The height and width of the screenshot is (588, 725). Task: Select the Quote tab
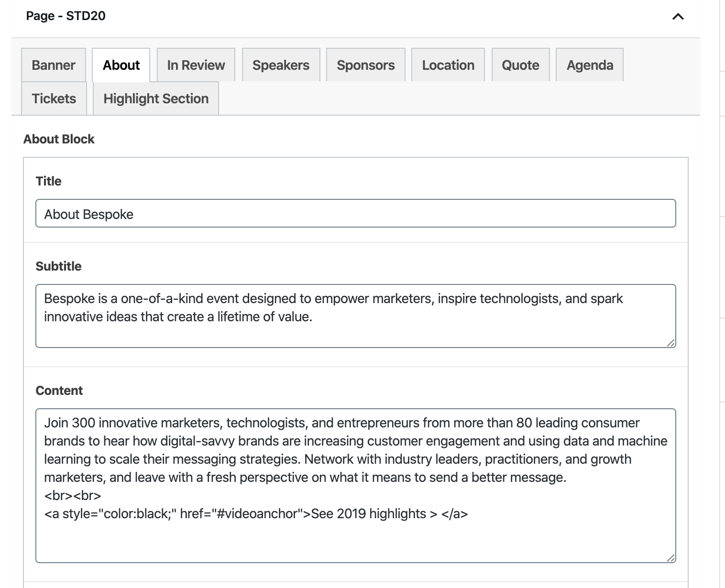pos(520,65)
